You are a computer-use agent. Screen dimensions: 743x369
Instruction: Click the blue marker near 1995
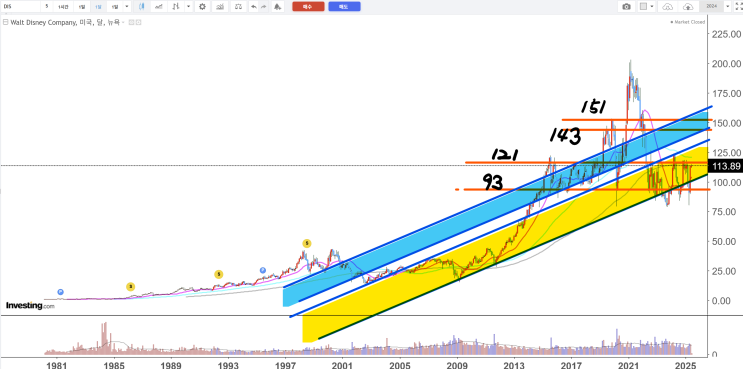coord(263,270)
